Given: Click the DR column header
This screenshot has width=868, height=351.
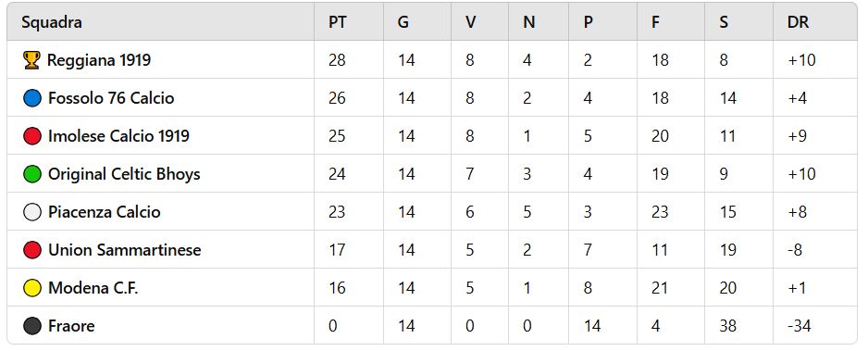Looking at the screenshot, I should point(798,22).
